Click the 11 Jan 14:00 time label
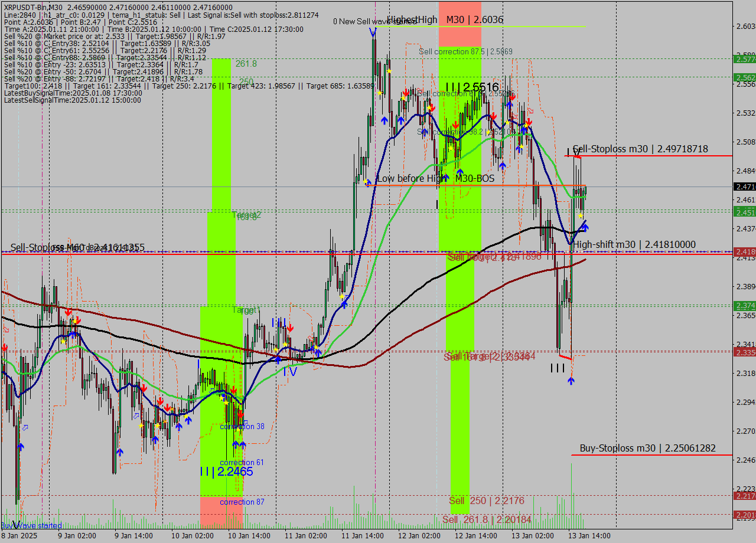Screen dimensions: 756x543 click(x=361, y=536)
